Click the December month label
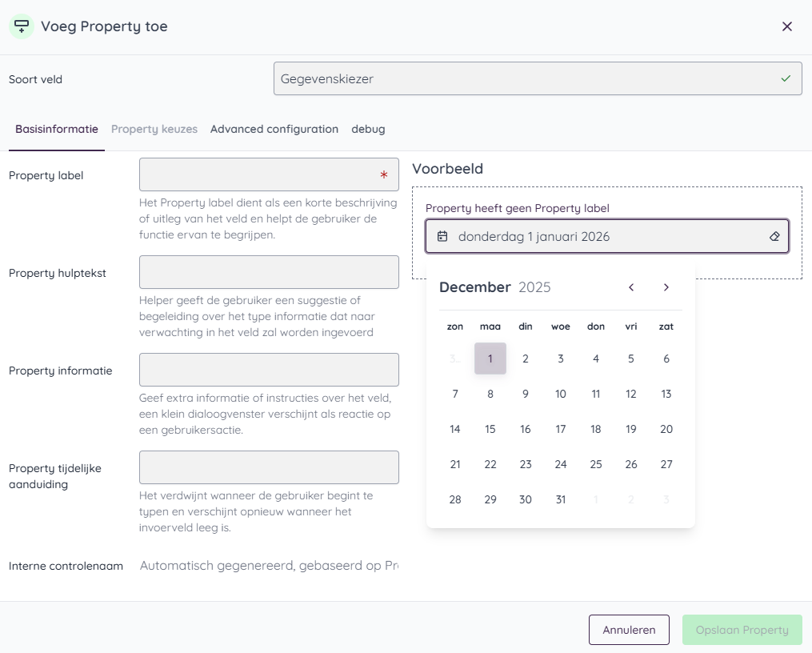The image size is (812, 653). (x=474, y=287)
